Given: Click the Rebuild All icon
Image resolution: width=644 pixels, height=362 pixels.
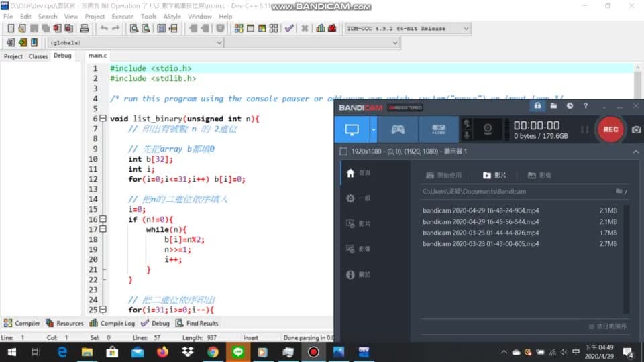Looking at the screenshot, I should point(274,28).
